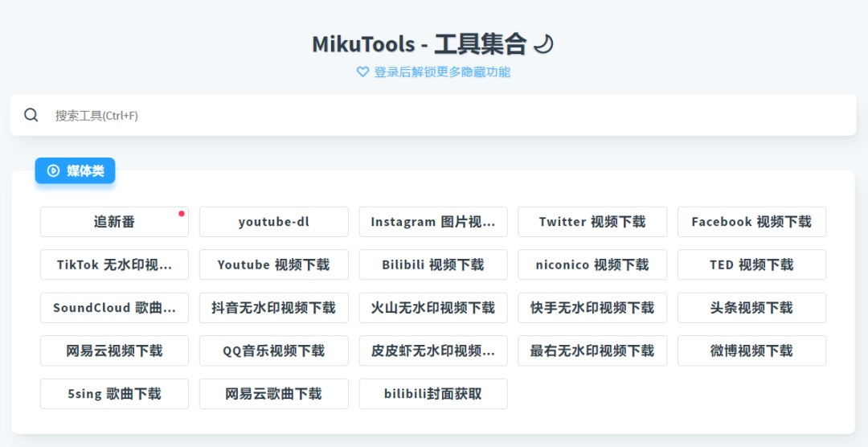Select bilibili封面获取 tool
868x447 pixels.
[433, 394]
